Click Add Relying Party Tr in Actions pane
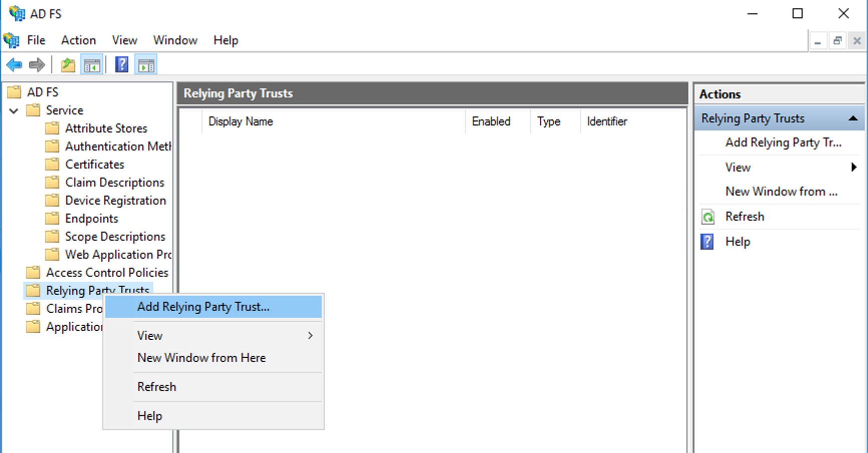This screenshot has width=868, height=453. tap(783, 142)
